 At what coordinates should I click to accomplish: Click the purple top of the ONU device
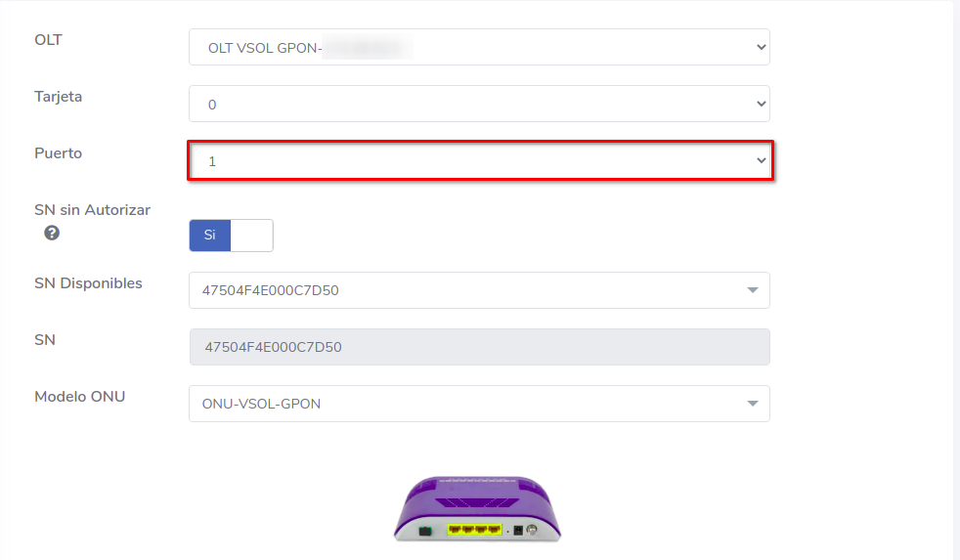[477, 496]
